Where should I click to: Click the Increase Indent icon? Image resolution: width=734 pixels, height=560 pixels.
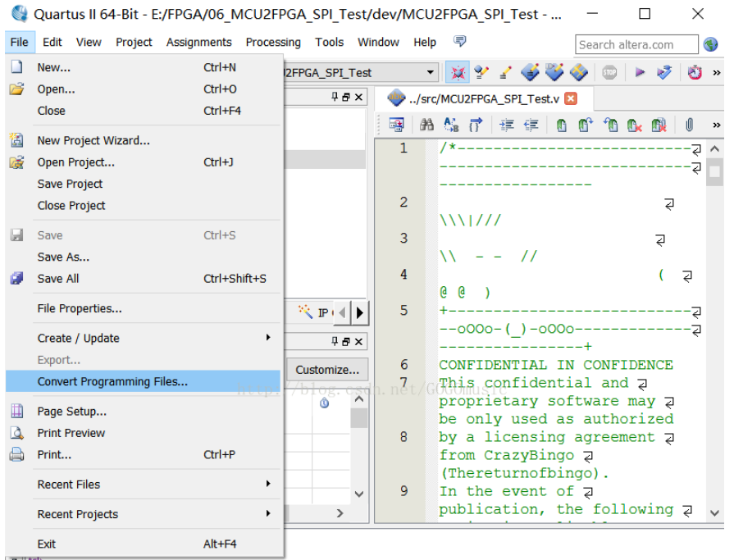click(x=507, y=125)
